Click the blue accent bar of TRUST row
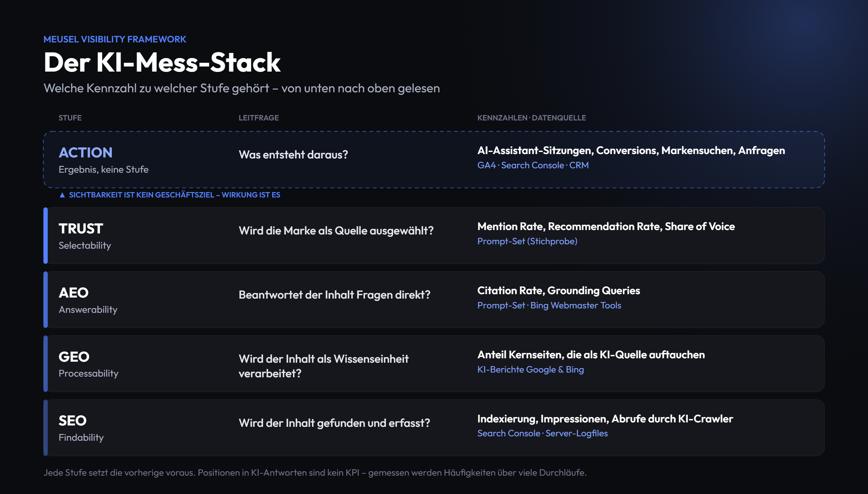 pos(45,235)
